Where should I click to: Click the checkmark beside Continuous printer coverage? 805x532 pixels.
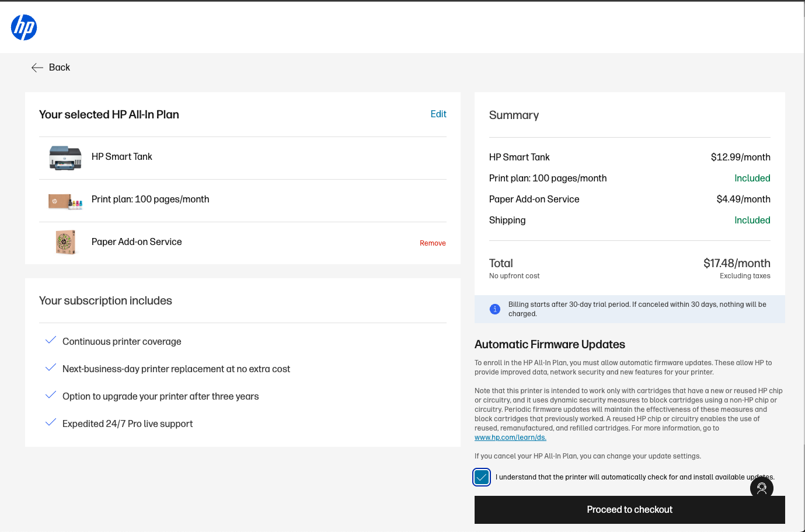click(50, 340)
